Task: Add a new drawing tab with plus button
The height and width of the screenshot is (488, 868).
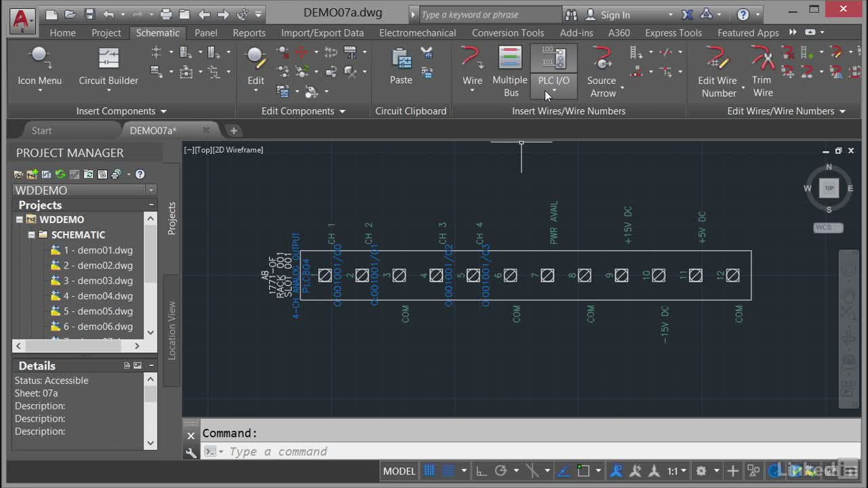Action: click(233, 131)
